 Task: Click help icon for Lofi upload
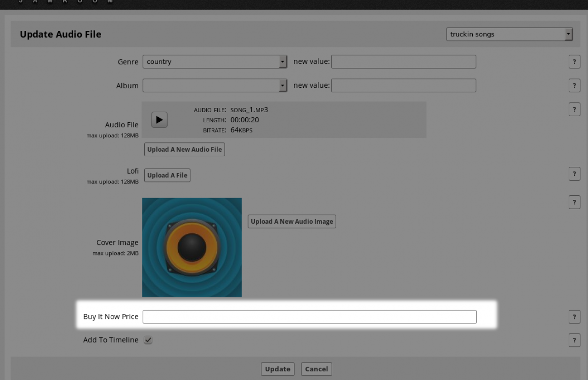574,174
